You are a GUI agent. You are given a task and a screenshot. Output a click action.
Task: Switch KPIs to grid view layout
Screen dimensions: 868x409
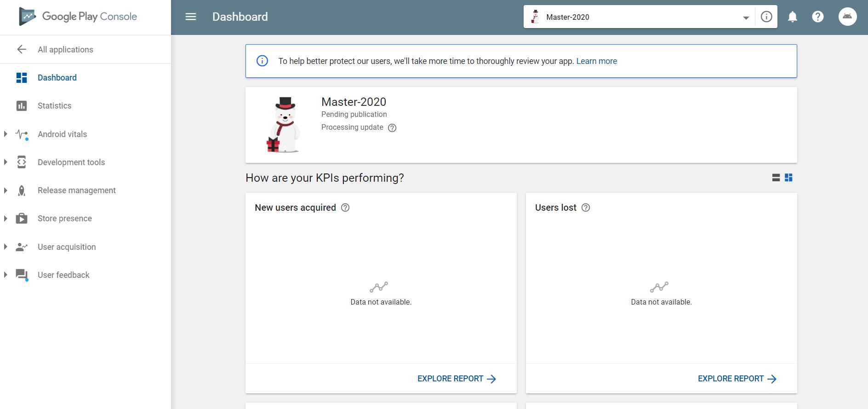(789, 178)
